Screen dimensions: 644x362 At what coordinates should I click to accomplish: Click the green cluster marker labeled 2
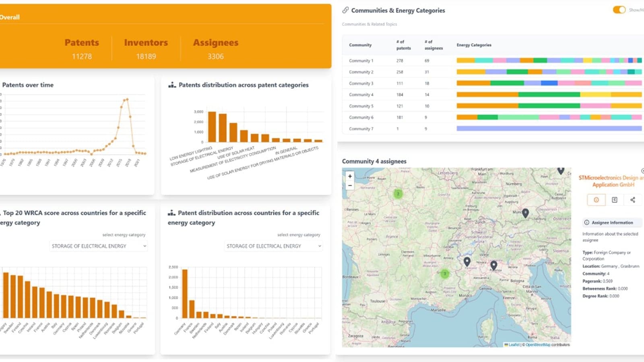click(x=398, y=194)
